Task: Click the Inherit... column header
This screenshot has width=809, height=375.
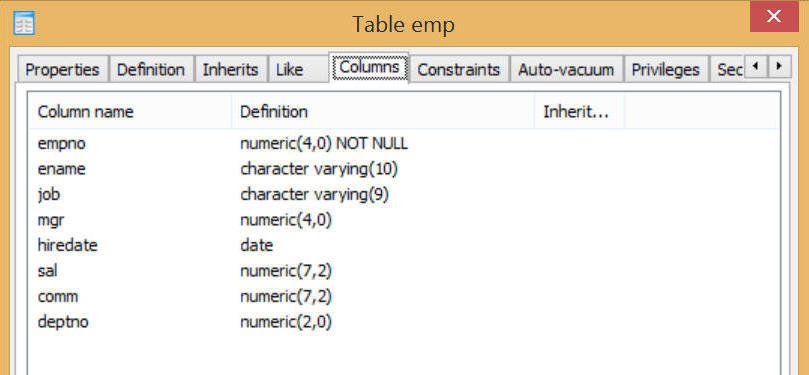Action: (x=579, y=111)
